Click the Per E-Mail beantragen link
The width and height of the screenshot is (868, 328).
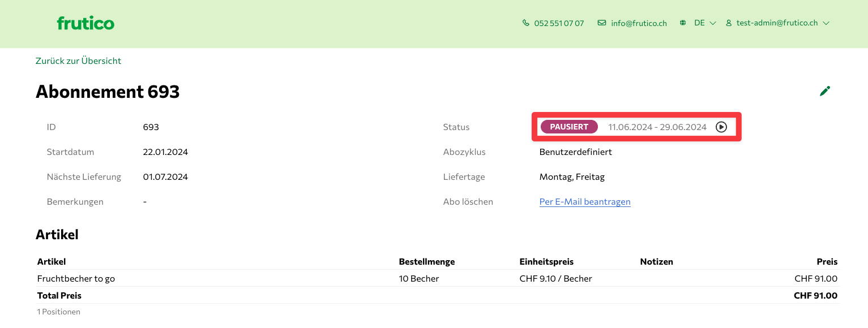585,202
